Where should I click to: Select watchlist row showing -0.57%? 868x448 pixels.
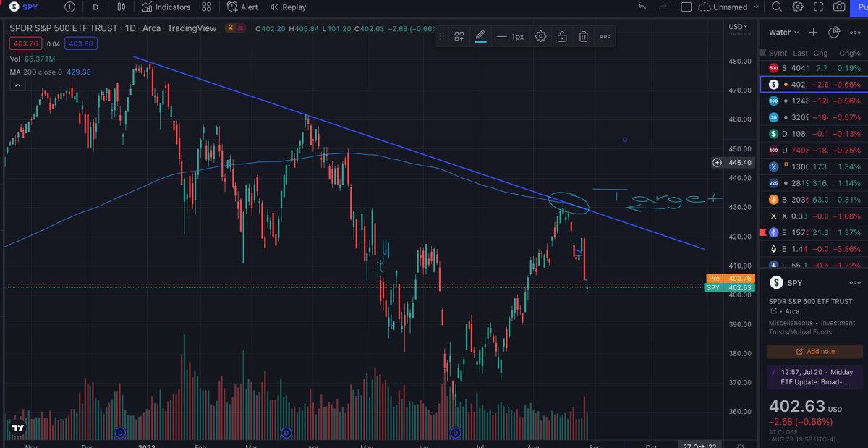(x=814, y=117)
